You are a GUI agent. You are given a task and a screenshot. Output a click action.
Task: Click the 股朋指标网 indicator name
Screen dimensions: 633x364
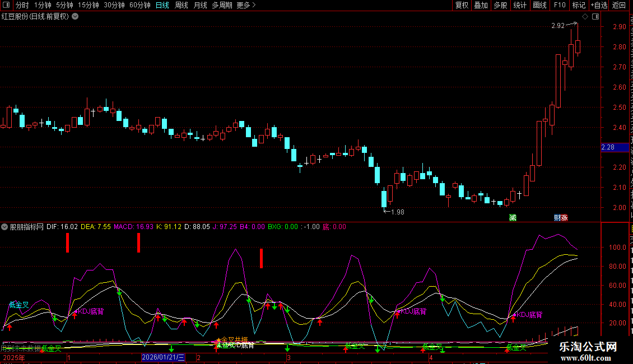pos(27,227)
